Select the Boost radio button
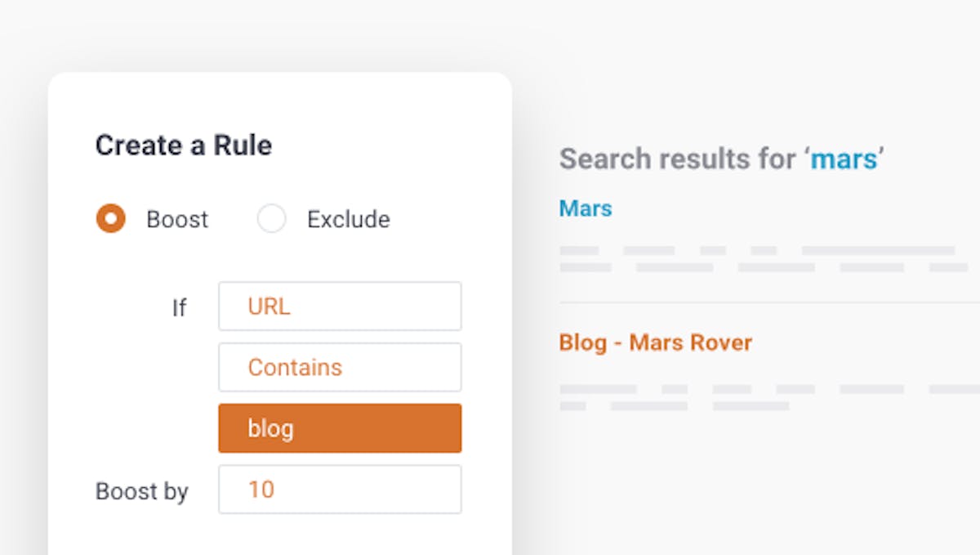Viewport: 980px width, 555px height. point(110,219)
